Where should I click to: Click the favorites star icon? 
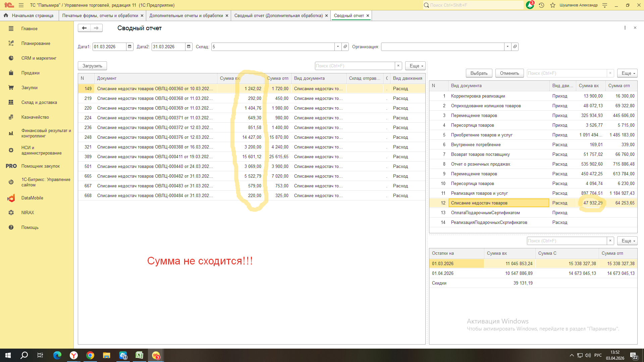(x=552, y=5)
